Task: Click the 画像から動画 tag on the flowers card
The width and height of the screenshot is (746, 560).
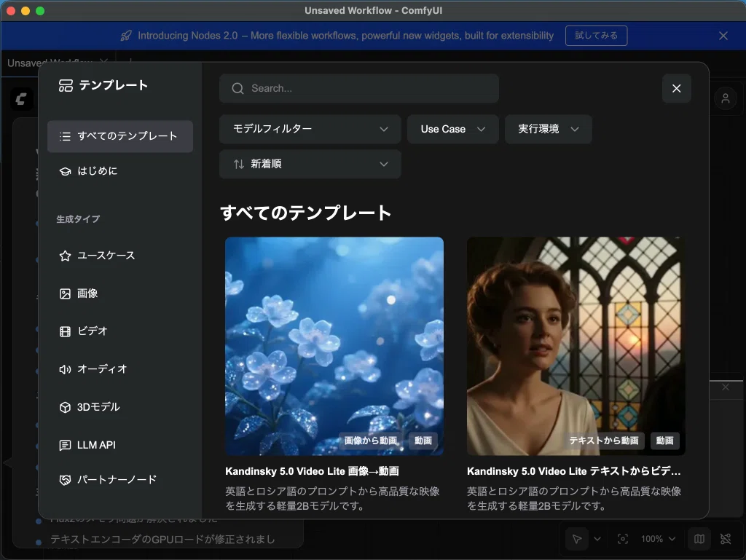Action: (x=371, y=441)
